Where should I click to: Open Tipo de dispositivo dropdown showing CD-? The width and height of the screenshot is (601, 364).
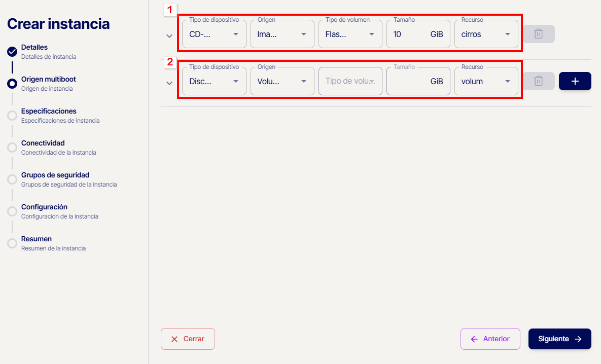pos(214,34)
